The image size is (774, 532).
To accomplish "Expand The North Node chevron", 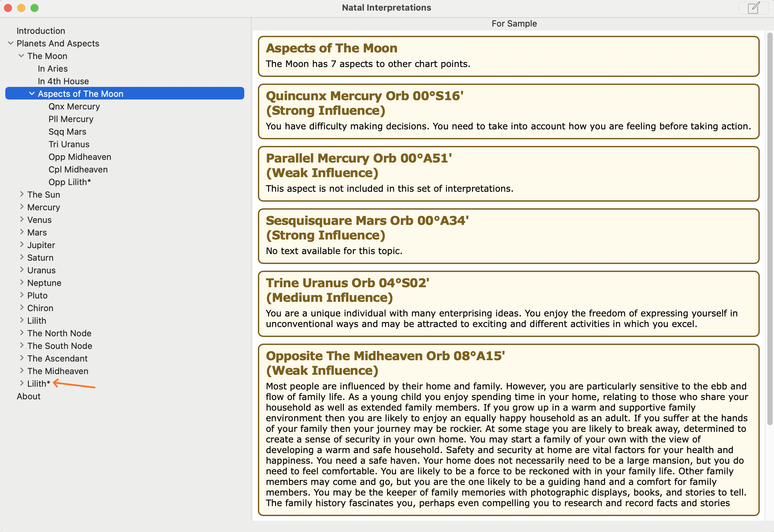I will click(x=22, y=333).
